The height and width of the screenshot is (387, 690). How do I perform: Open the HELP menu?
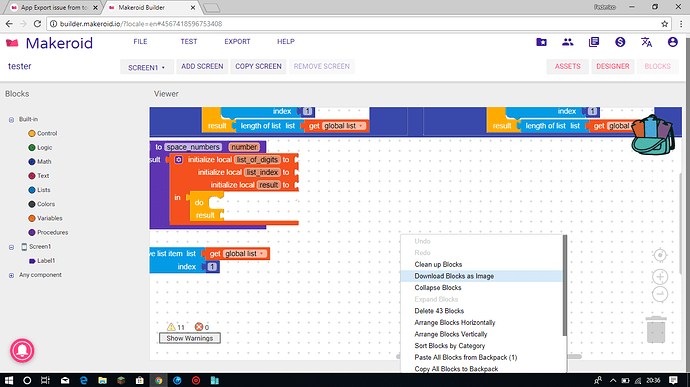tap(286, 41)
